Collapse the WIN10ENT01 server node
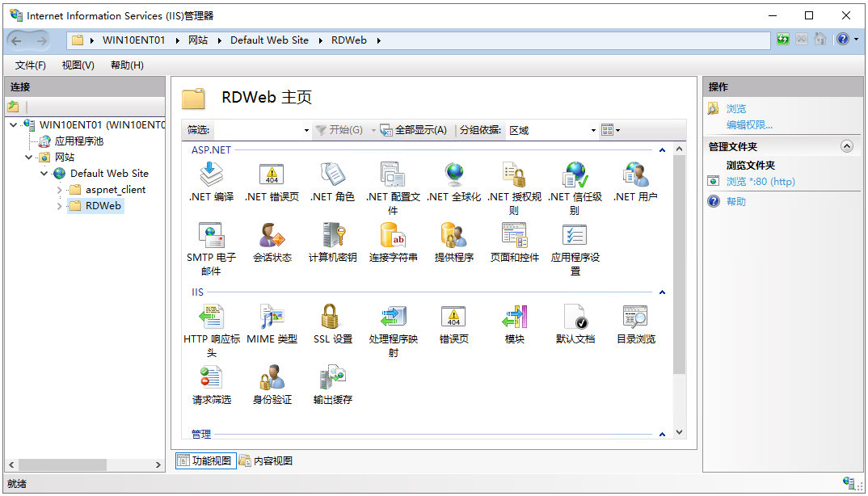Viewport: 868px width, 496px height. point(14,125)
